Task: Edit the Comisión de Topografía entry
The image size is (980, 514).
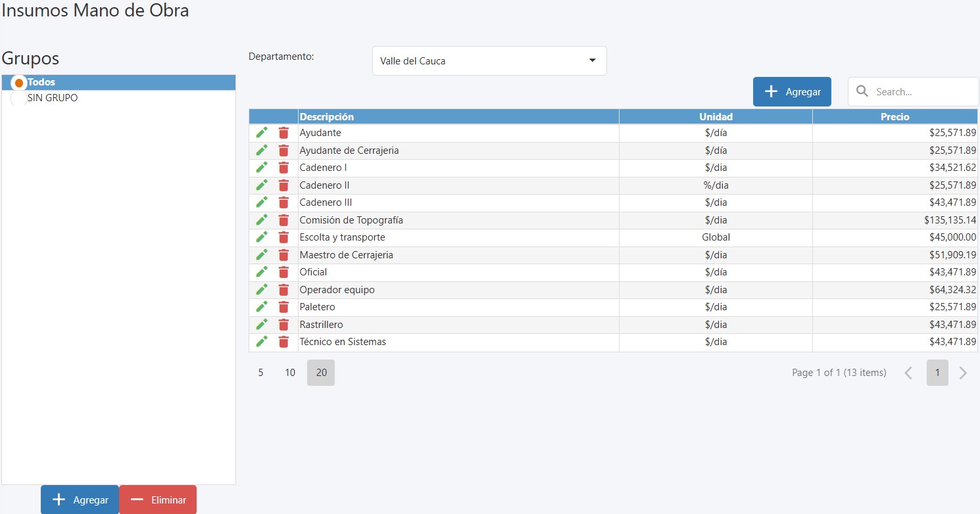Action: [262, 220]
